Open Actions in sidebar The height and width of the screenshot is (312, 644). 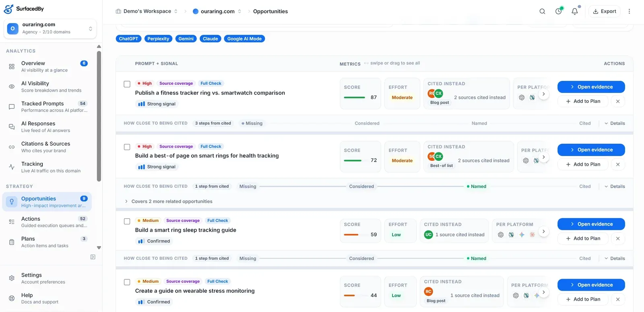pyautogui.click(x=47, y=222)
